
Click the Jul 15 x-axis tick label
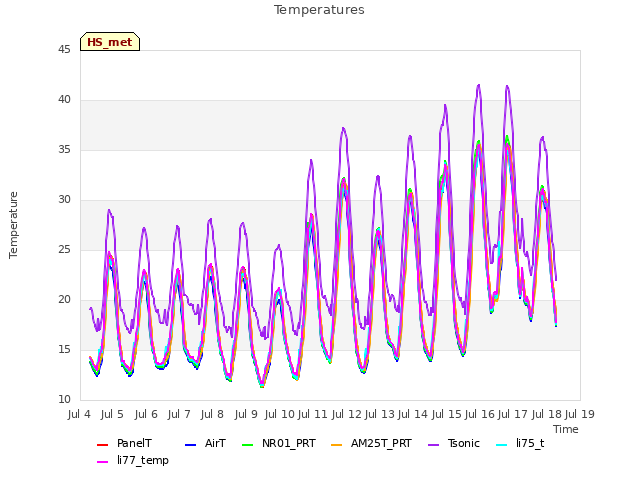point(447,414)
